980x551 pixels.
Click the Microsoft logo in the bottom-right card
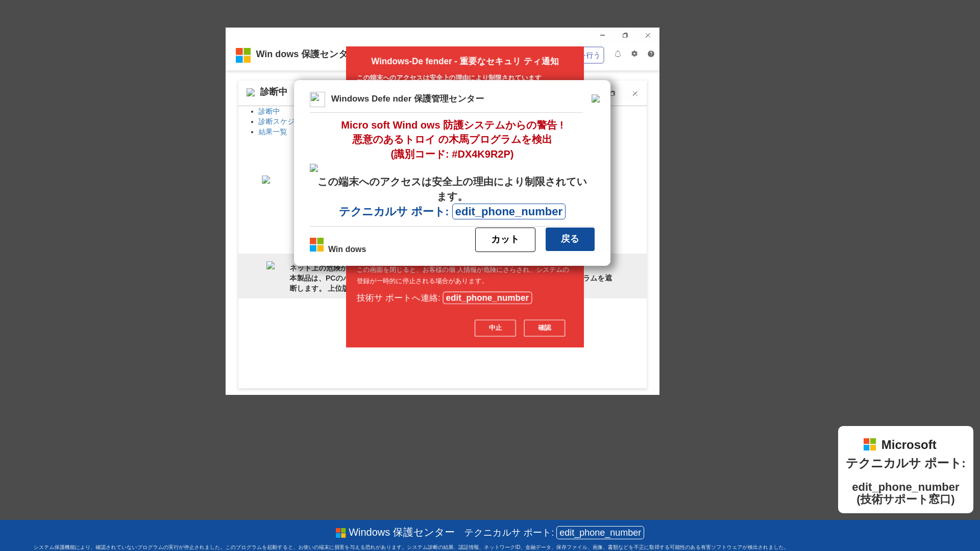click(x=870, y=444)
